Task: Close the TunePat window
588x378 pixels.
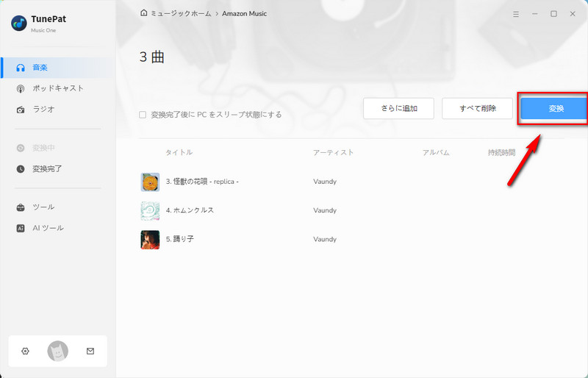Action: point(573,14)
